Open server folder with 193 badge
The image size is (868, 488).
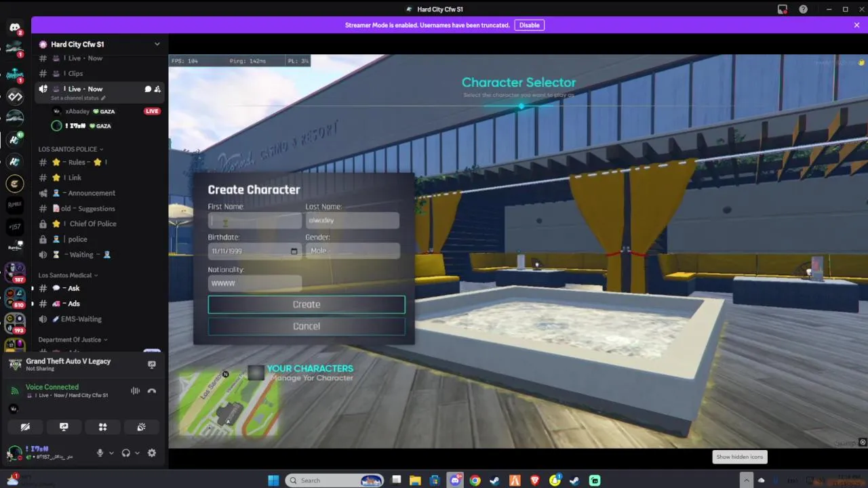coord(15,323)
